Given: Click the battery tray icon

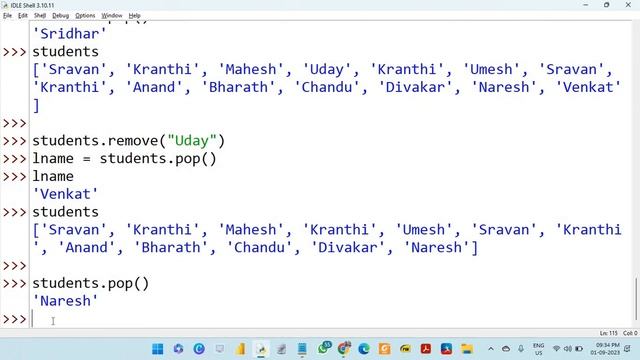Looking at the screenshot, I should [x=579, y=349].
